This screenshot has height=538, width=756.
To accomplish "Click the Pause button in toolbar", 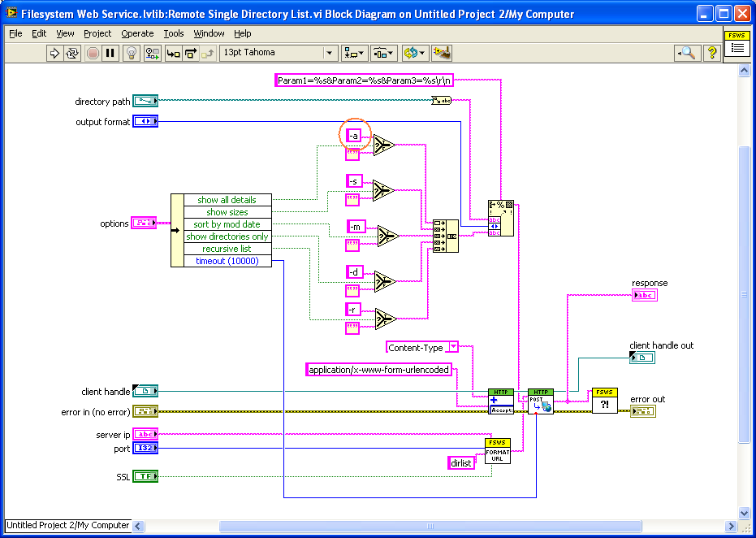I will (x=110, y=53).
